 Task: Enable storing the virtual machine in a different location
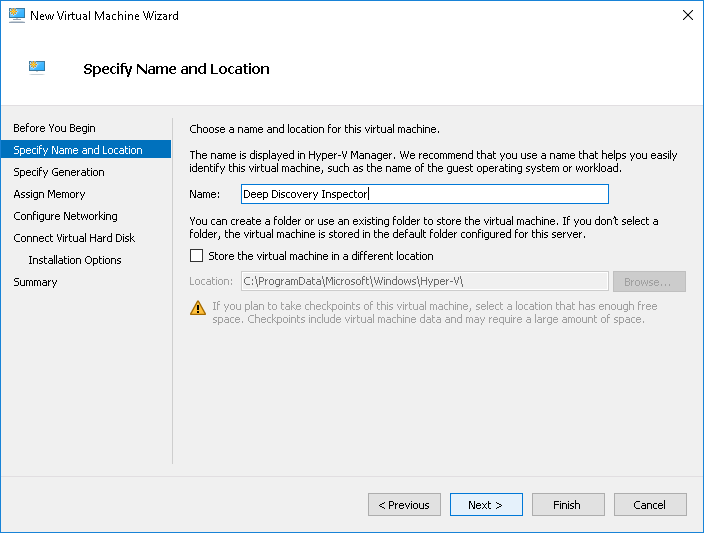click(196, 256)
